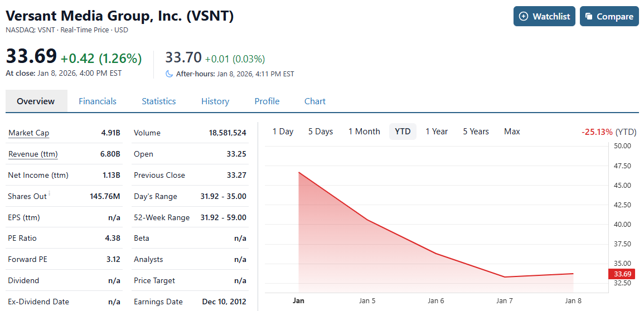Click the Compare copy icon
The width and height of the screenshot is (644, 311).
(589, 16)
